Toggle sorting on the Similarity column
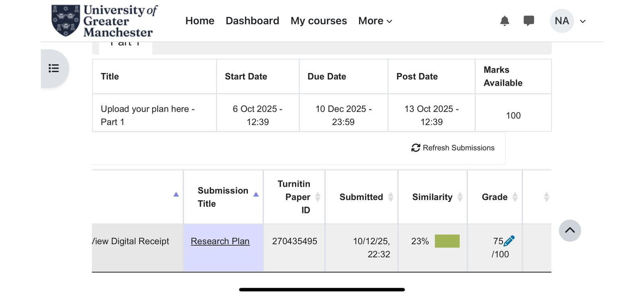644x297 pixels. point(460,197)
